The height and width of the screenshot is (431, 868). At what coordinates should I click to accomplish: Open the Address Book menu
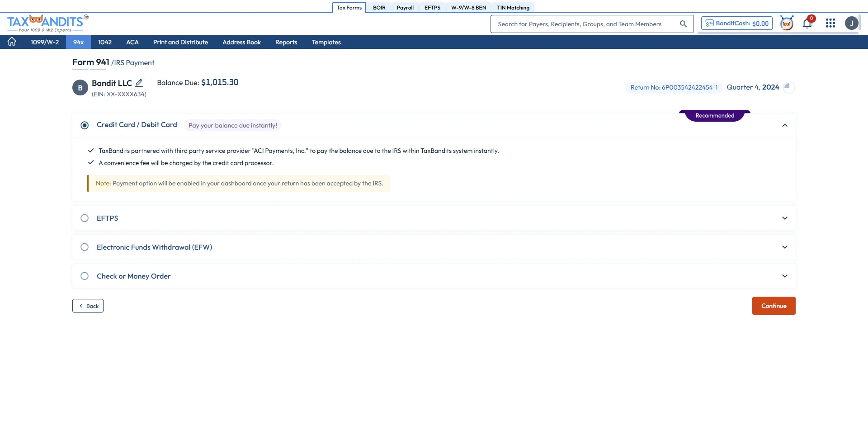[241, 42]
